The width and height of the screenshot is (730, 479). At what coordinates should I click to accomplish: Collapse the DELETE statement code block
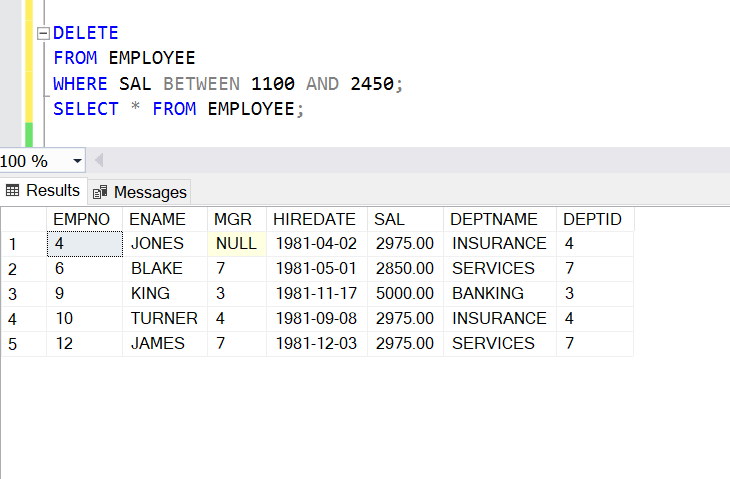click(x=43, y=34)
